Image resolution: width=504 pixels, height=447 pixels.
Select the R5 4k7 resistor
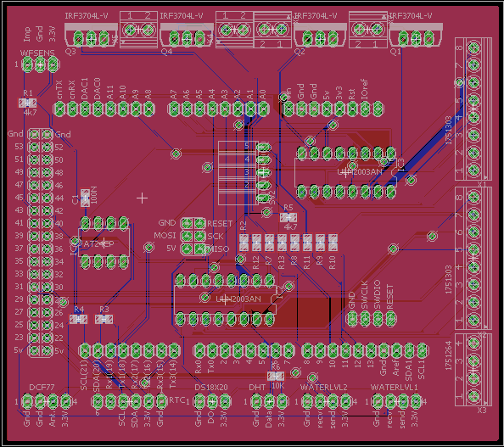pos(288,217)
